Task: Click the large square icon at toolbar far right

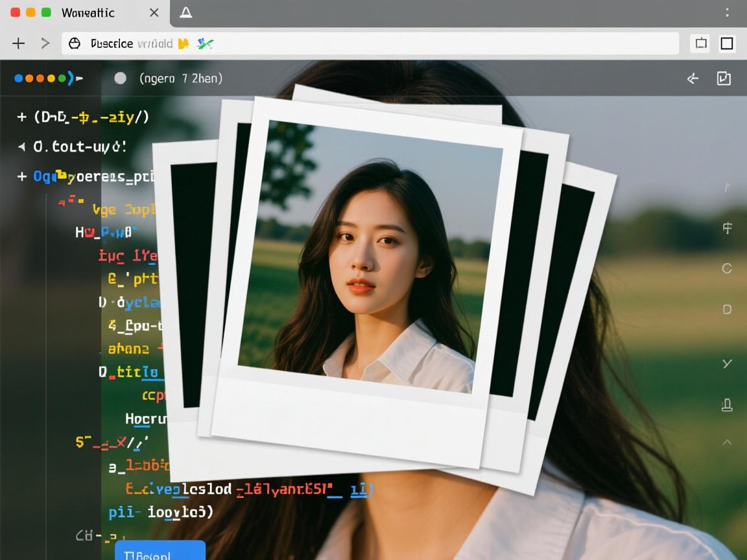Action: click(x=727, y=43)
